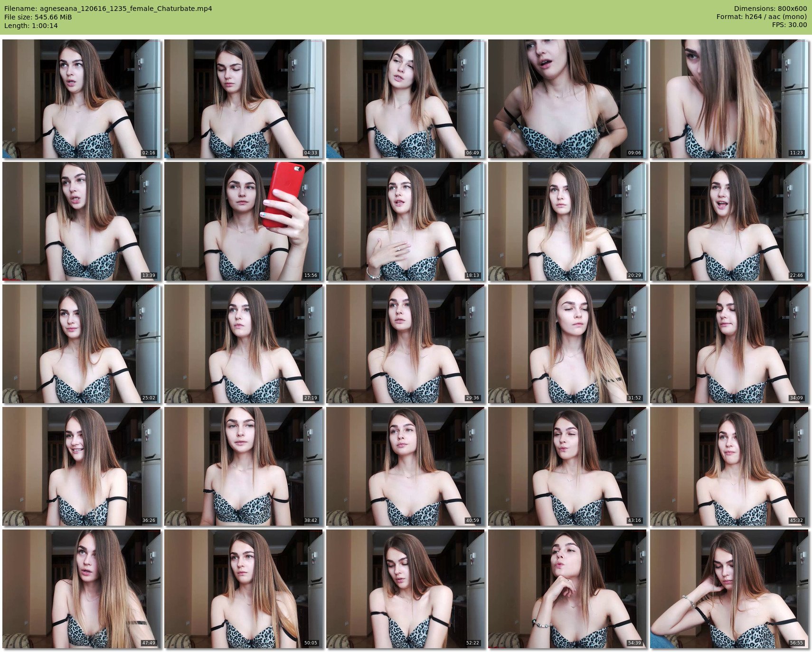
Task: View the frame stamped 56:55
Action: [729, 589]
